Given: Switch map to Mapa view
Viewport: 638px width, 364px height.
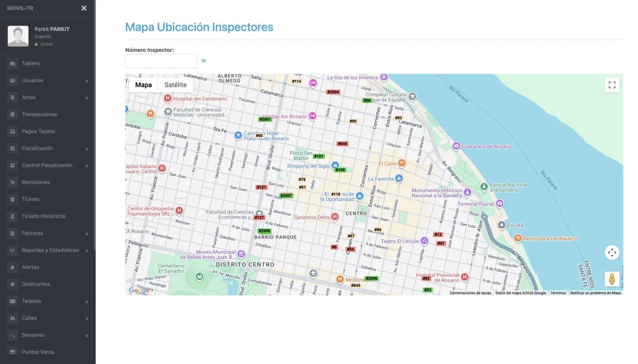Looking at the screenshot, I should pos(144,85).
